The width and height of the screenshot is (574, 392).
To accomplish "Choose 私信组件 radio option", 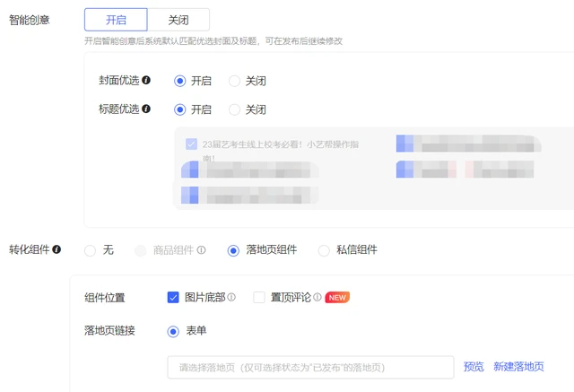I will pyautogui.click(x=325, y=250).
